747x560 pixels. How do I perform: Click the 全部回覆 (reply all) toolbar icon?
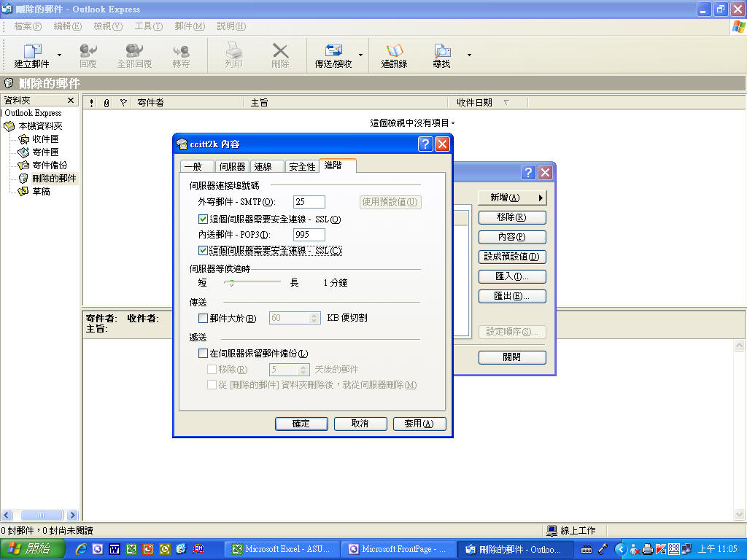tap(134, 55)
